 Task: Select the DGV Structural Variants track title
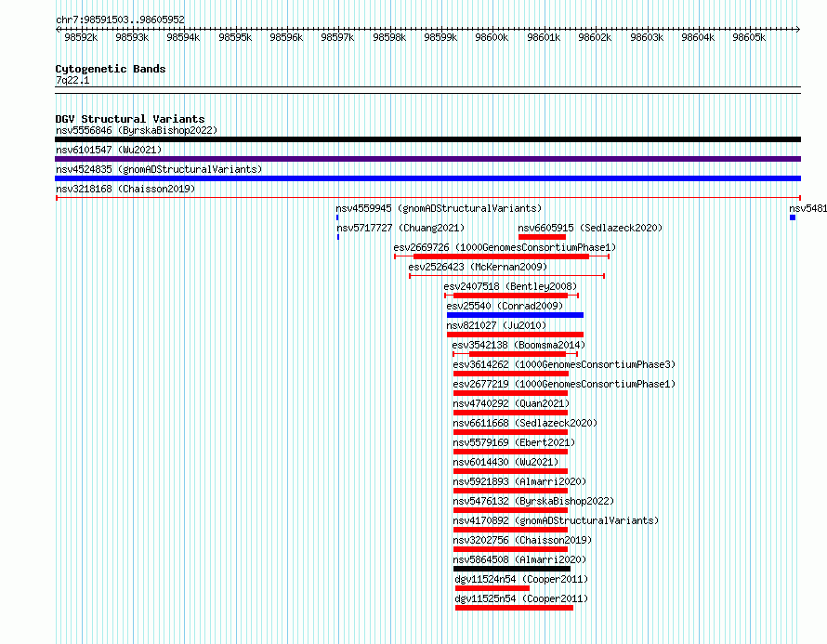tap(130, 119)
